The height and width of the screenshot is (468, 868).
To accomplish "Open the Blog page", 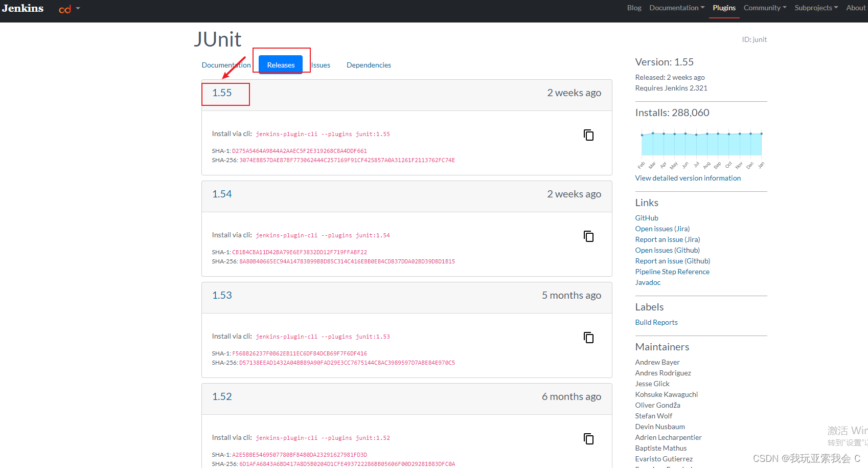I will [634, 8].
